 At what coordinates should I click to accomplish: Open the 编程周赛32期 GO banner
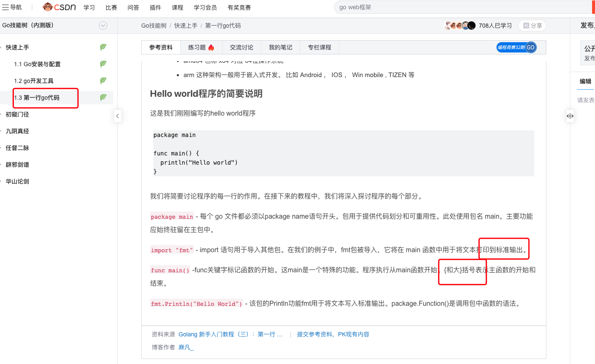(x=516, y=47)
